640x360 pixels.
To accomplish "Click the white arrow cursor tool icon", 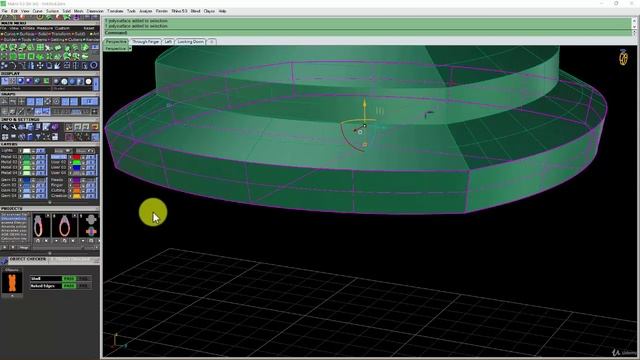I will pos(49,47).
